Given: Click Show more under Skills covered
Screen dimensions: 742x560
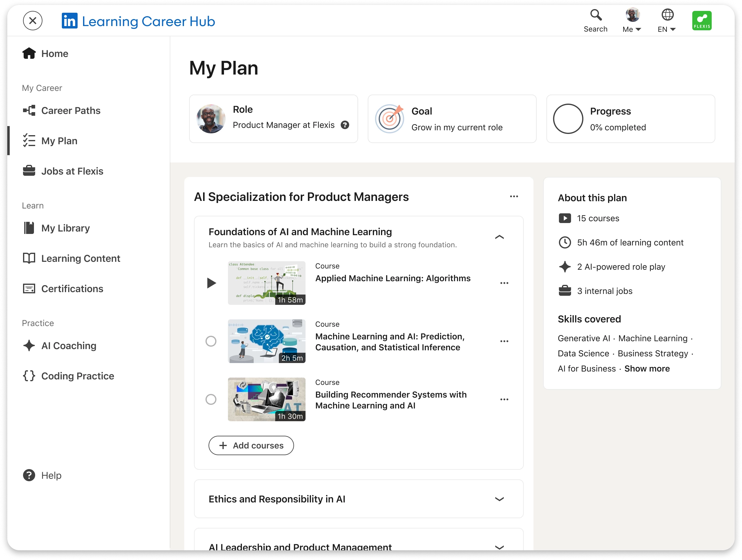Looking at the screenshot, I should click(647, 368).
